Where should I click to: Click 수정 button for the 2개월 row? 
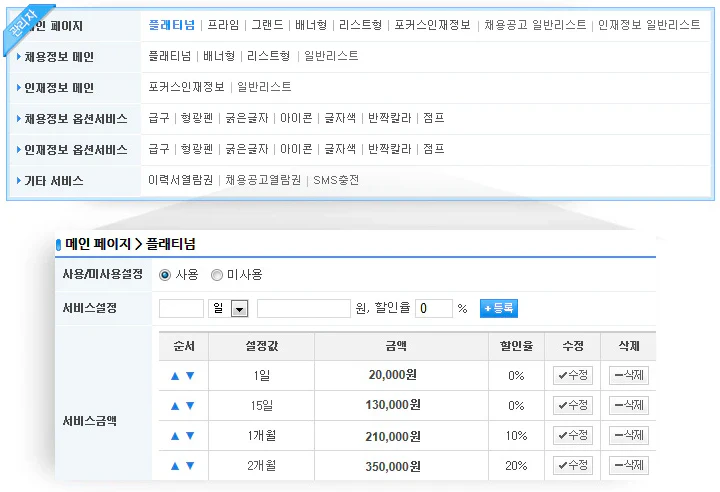click(573, 465)
